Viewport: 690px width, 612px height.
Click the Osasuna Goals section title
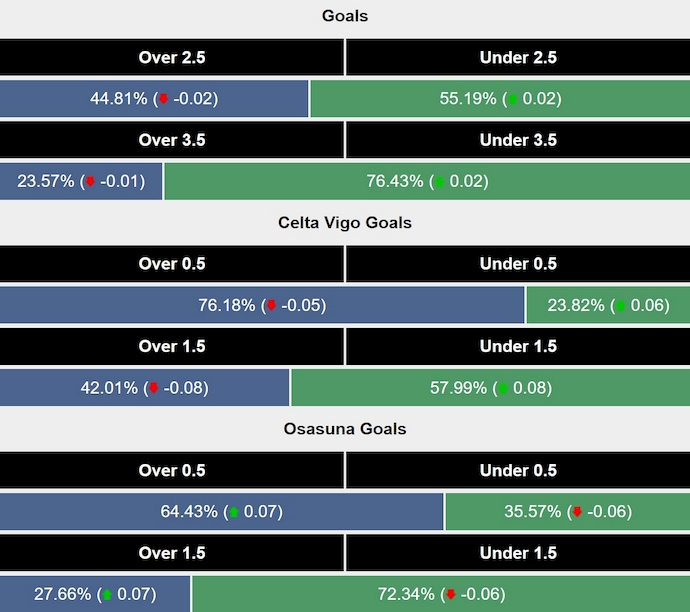[345, 428]
